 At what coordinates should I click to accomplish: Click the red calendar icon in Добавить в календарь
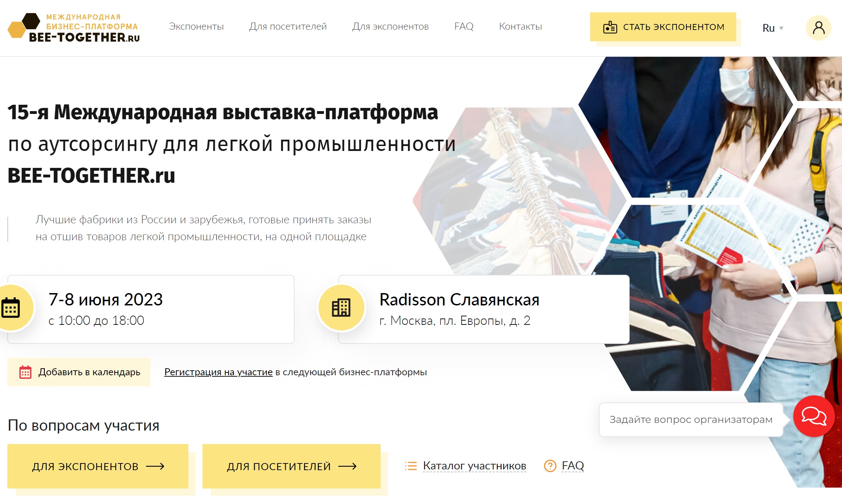[x=25, y=372]
